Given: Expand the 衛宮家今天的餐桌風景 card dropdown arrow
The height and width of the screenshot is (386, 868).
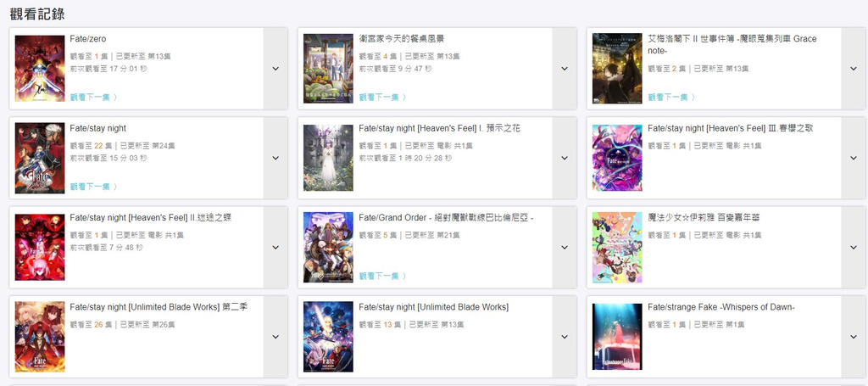Looking at the screenshot, I should click(565, 69).
